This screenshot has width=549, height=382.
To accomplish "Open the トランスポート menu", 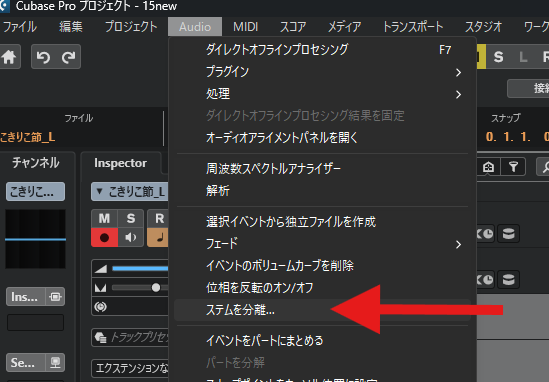I will point(413,27).
